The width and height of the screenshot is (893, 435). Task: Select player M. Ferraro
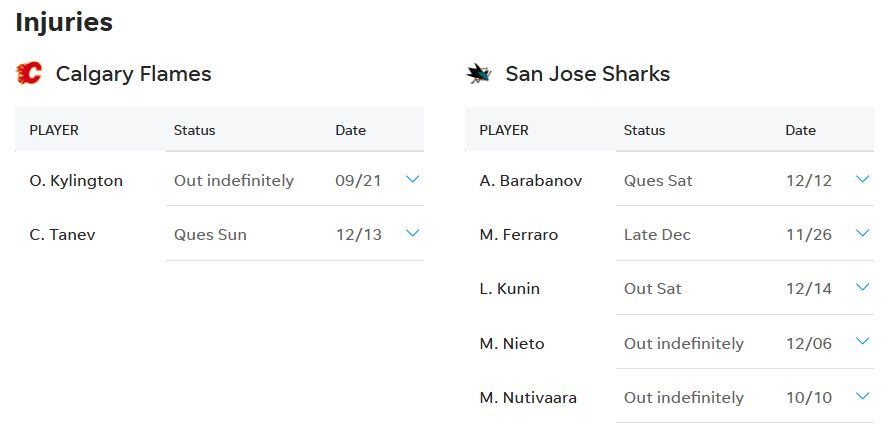tap(519, 235)
